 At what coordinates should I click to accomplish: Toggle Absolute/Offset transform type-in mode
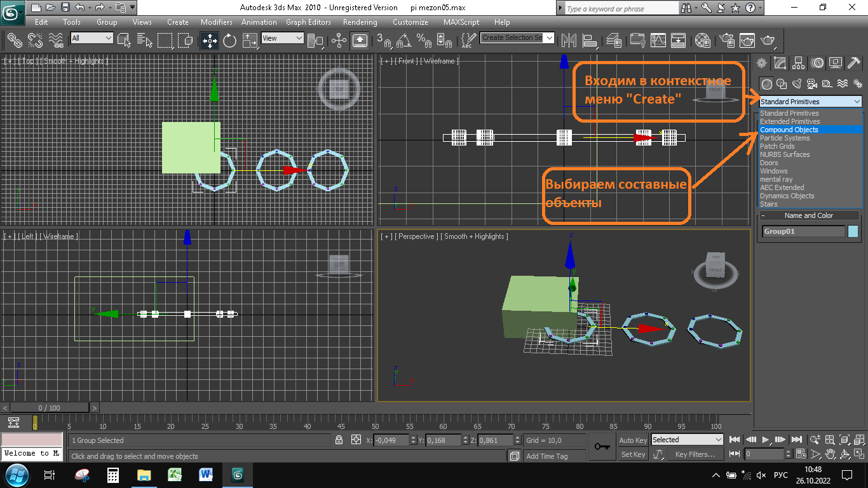coord(356,440)
